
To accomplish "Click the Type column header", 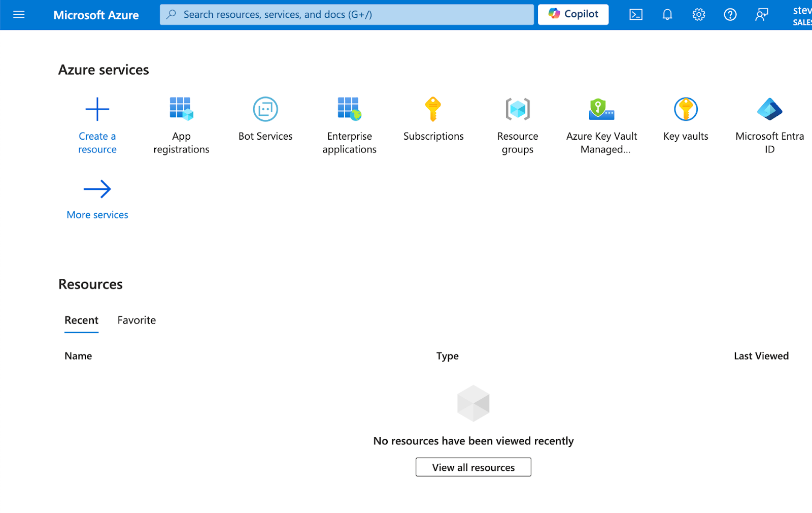I will [x=447, y=356].
